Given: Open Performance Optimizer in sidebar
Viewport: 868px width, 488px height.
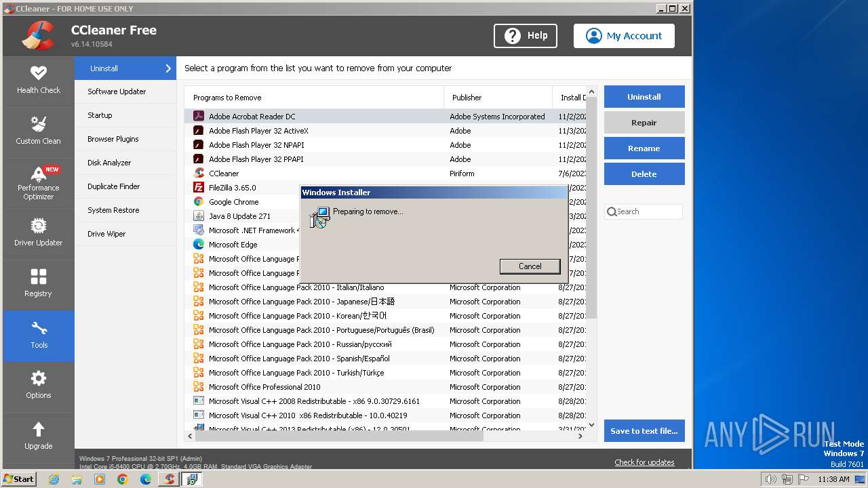Looking at the screenshot, I should [39, 183].
